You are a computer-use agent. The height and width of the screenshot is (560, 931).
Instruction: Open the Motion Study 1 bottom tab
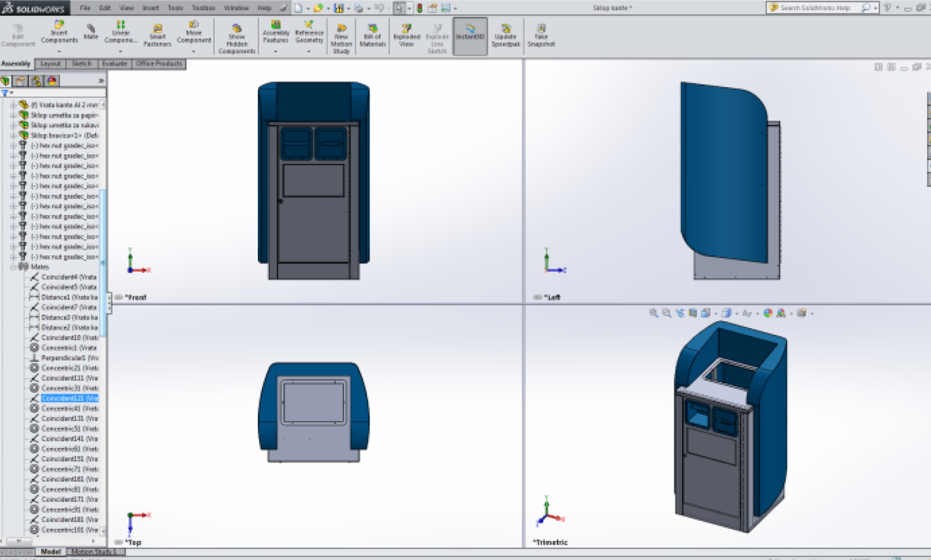pos(95,552)
